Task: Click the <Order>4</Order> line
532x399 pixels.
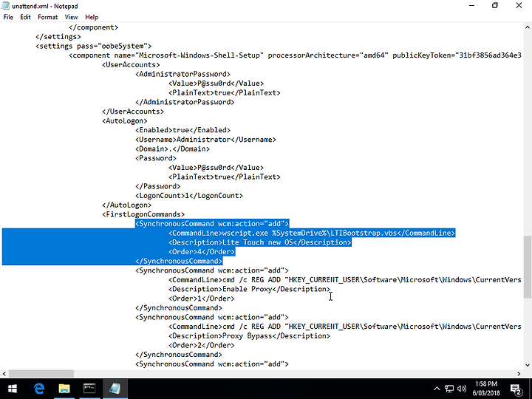Action: 202,251
